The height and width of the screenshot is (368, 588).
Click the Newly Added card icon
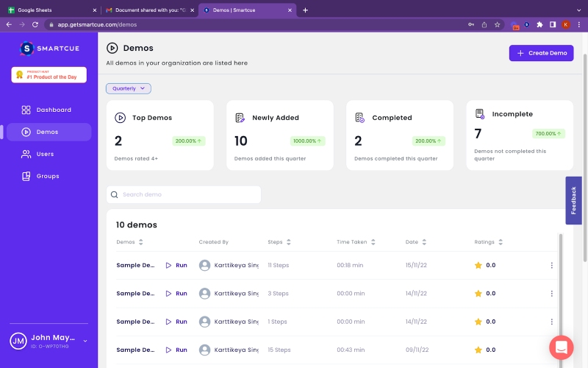click(x=240, y=118)
